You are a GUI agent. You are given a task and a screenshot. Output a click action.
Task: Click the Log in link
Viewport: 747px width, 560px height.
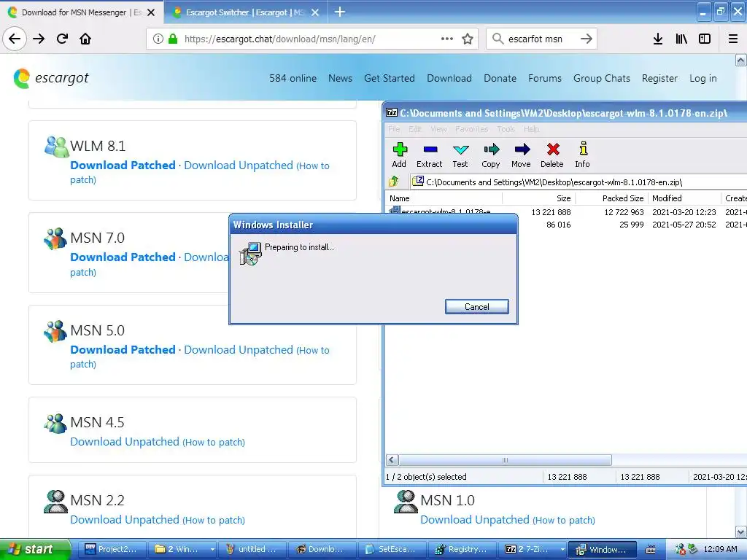(703, 78)
